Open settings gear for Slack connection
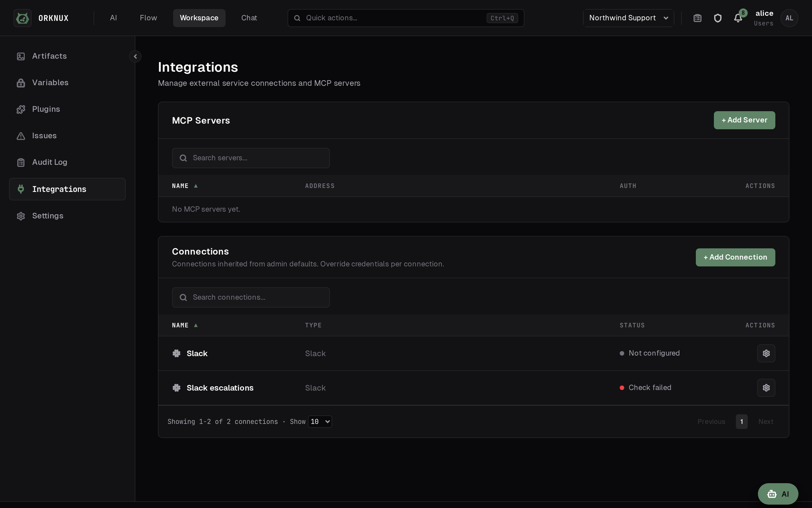812x508 pixels. pyautogui.click(x=766, y=353)
